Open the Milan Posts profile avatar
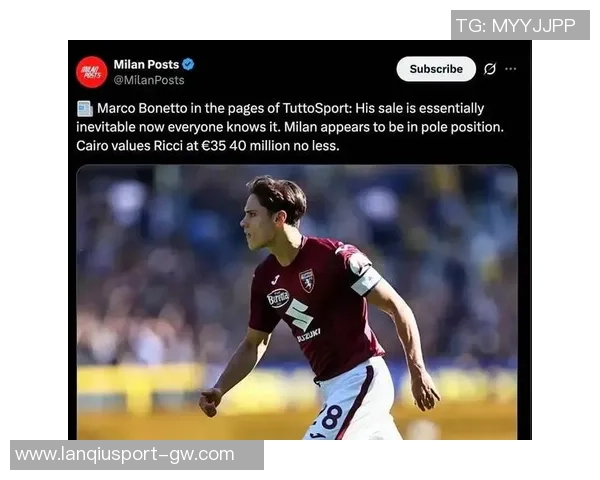 91,72
